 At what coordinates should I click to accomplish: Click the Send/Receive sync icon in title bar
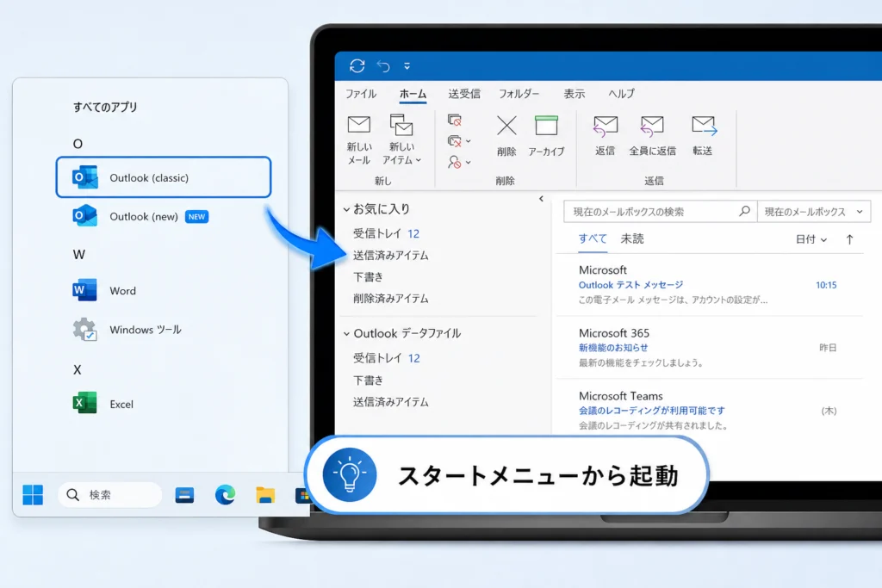coord(357,65)
